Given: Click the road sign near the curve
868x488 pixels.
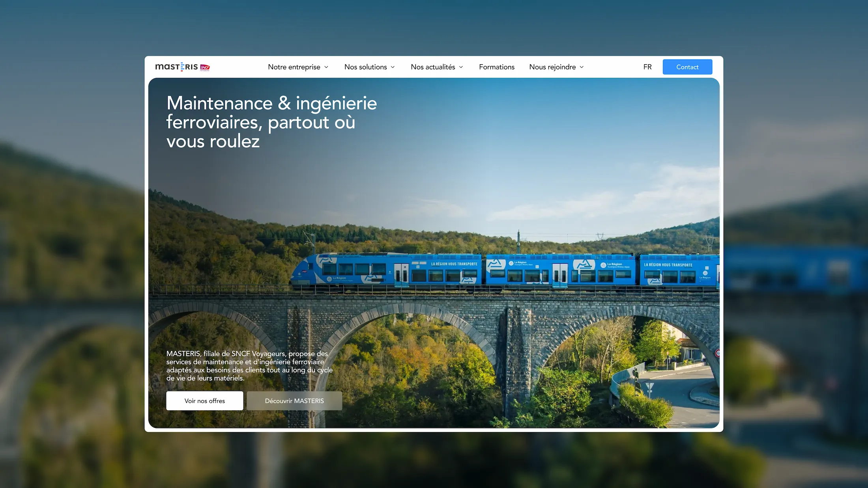Looking at the screenshot, I should (x=650, y=388).
